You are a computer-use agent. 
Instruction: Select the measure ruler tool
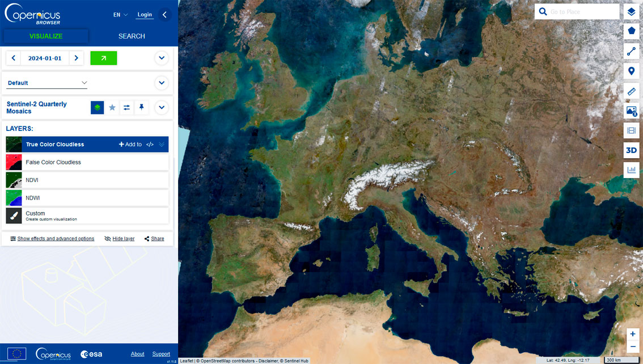632,91
